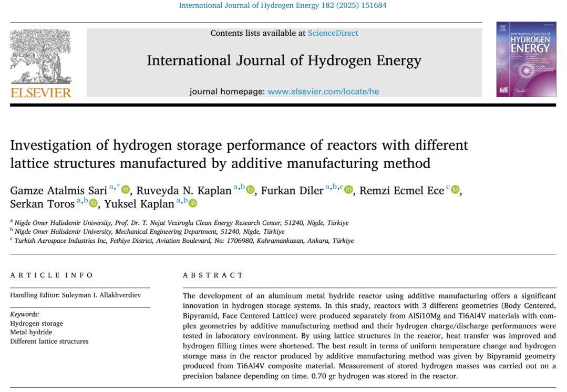The width and height of the screenshot is (567, 392).
Task: Click the corresponding-author asterisk after Sari
Action: point(118,187)
